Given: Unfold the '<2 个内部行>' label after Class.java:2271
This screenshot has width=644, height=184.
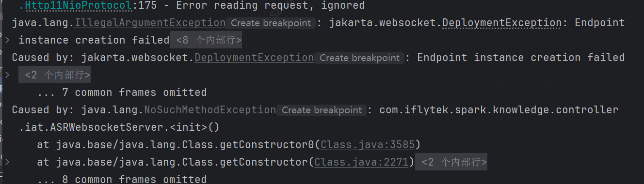Looking at the screenshot, I should coord(451,162).
